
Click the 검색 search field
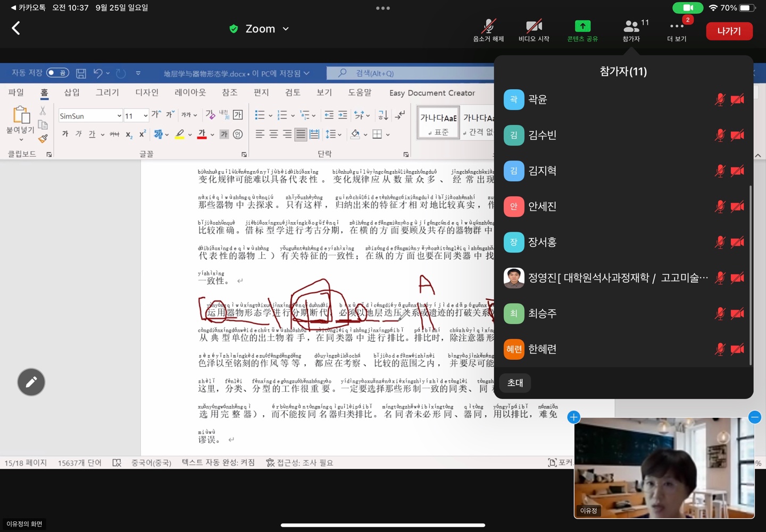(410, 73)
